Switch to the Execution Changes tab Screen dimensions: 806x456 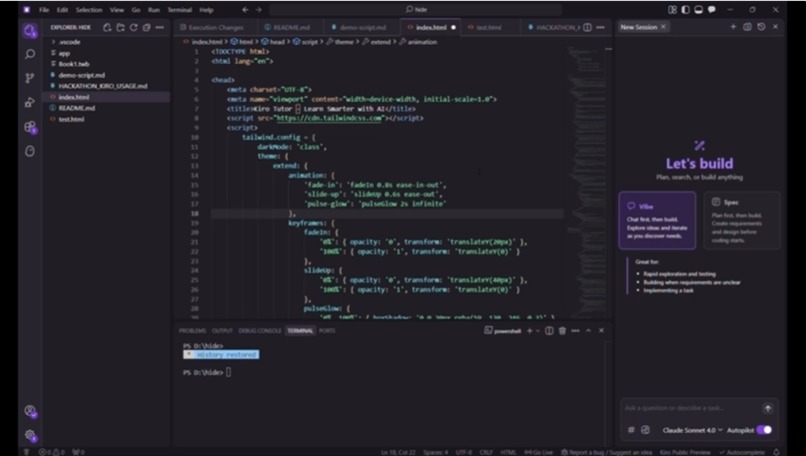click(x=215, y=27)
